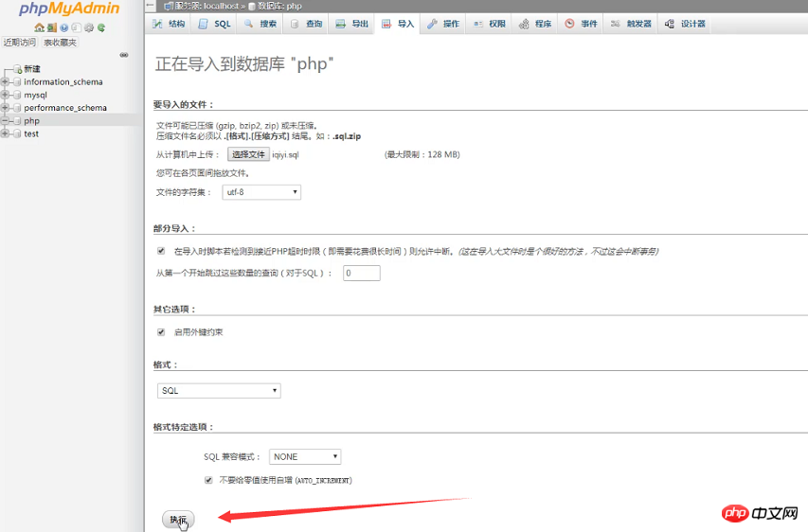
Task: Select the php database in tree
Action: pyautogui.click(x=31, y=120)
